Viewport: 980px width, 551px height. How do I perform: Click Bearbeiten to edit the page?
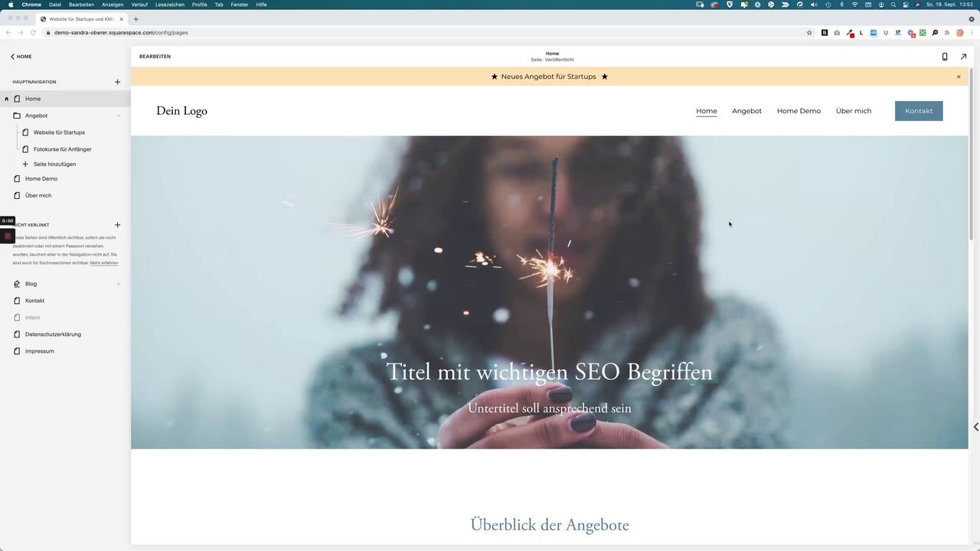coord(155,57)
